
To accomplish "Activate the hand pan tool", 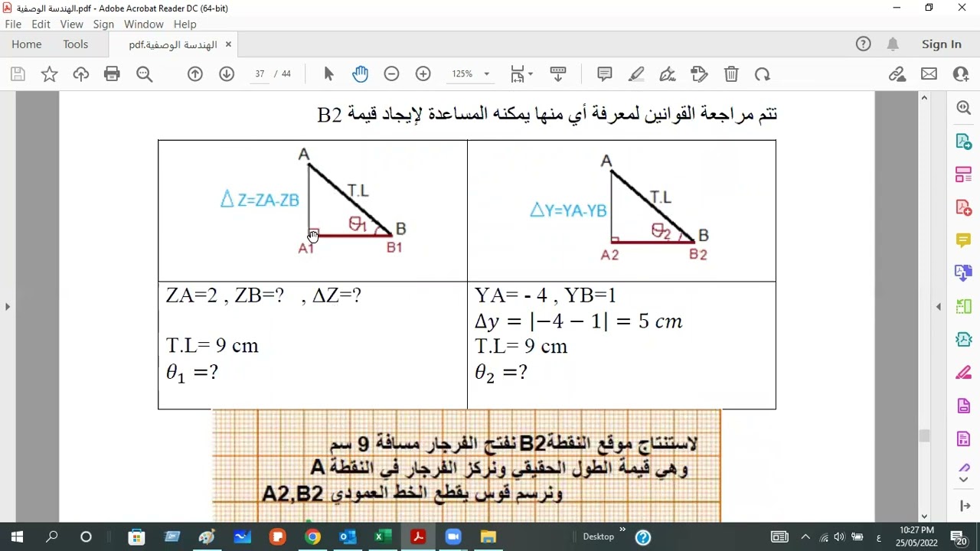I will pyautogui.click(x=361, y=74).
